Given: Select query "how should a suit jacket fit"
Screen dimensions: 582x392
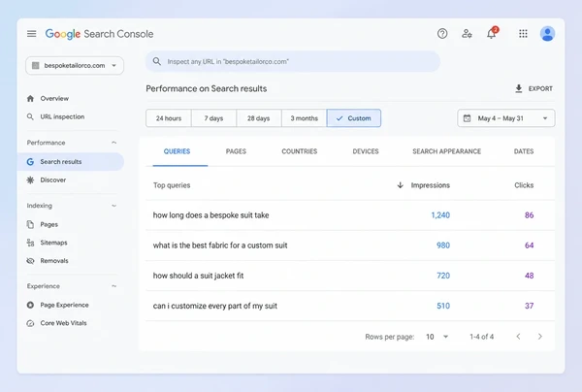Looking at the screenshot, I should (198, 276).
